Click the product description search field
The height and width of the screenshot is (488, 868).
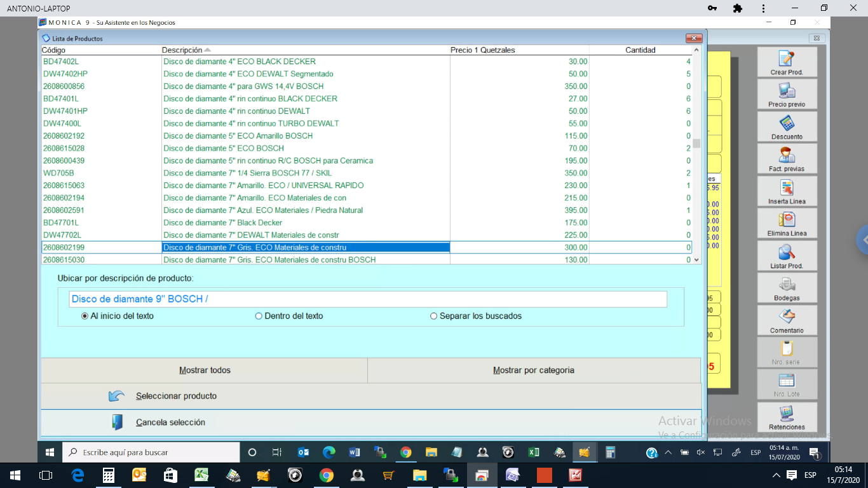(x=367, y=299)
